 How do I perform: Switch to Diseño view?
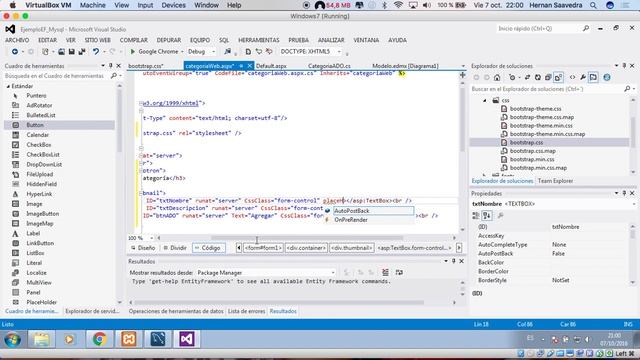pos(143,248)
